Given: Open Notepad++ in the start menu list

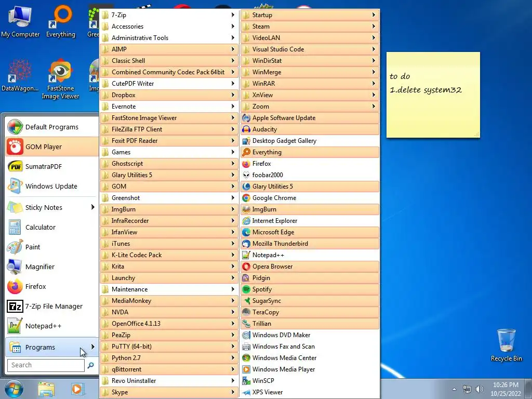Looking at the screenshot, I should click(x=52, y=326).
